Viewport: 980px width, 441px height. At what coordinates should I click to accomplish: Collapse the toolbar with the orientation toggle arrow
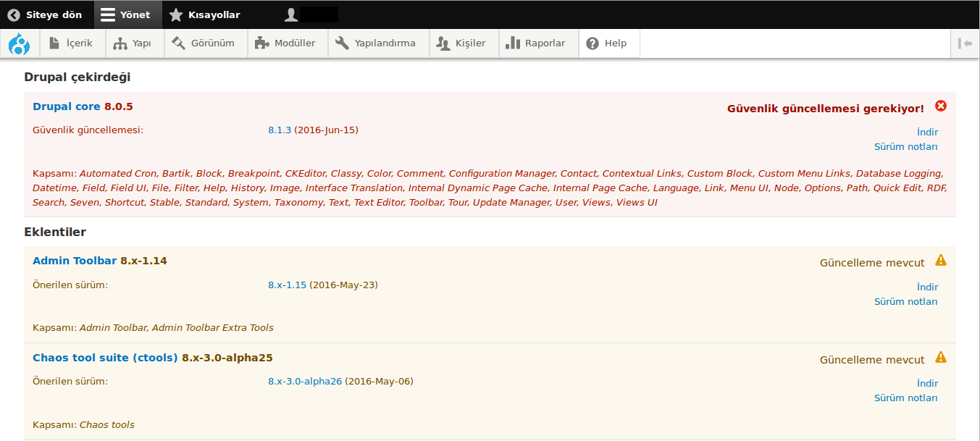[965, 43]
